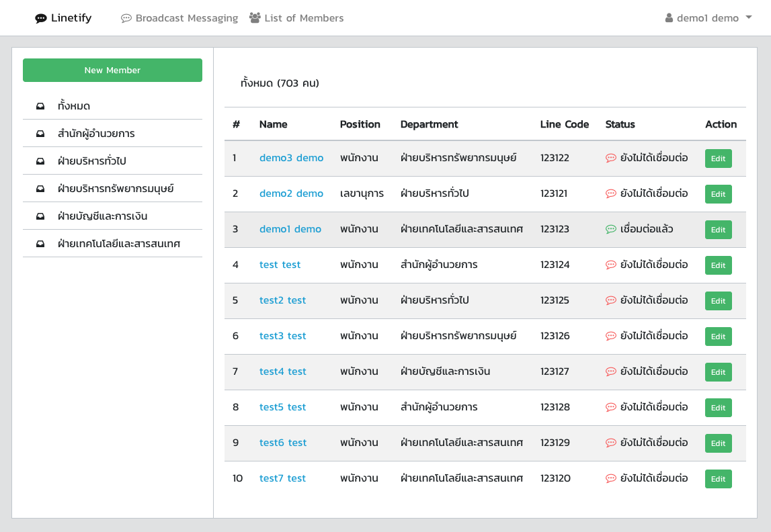This screenshot has height=532, width=771.
Task: Edit the test5 test member
Action: (x=718, y=408)
